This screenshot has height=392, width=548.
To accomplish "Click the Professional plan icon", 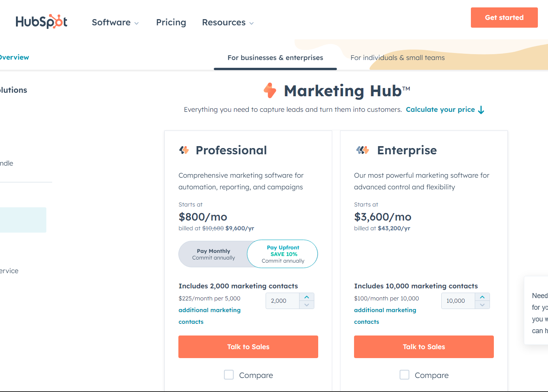I will point(184,150).
